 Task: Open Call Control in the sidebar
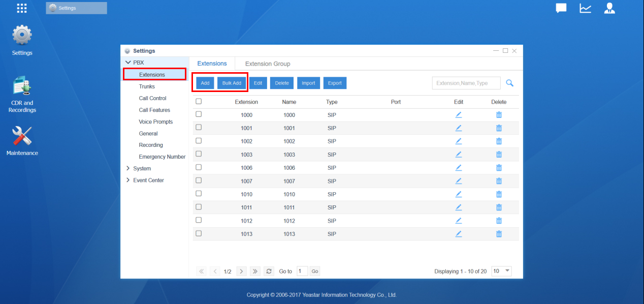[x=152, y=98]
